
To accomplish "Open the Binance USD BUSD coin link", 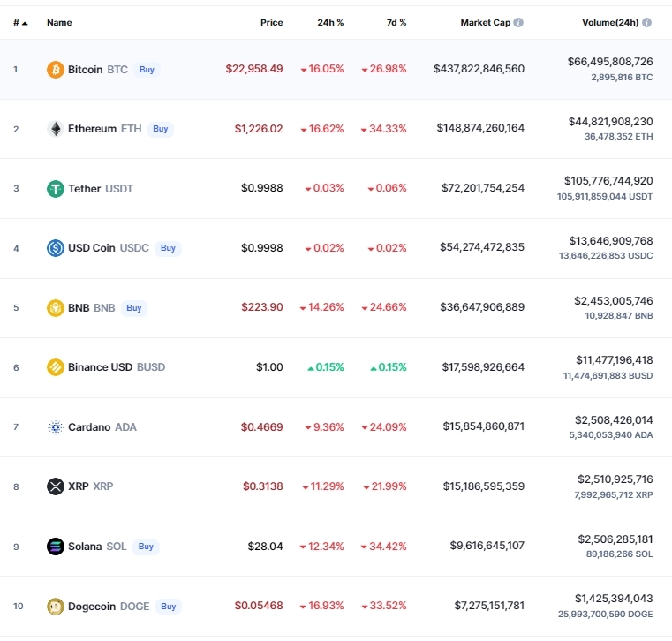I will (117, 367).
